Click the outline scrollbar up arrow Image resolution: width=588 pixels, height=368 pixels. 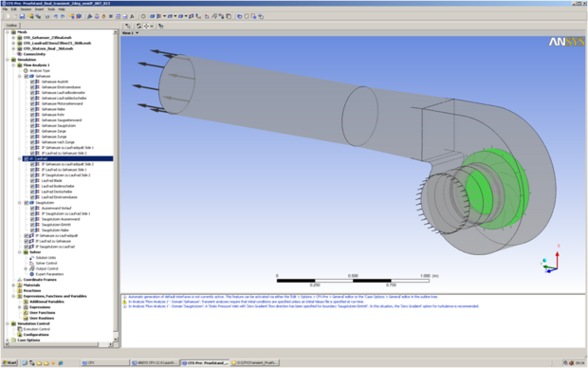click(x=116, y=32)
